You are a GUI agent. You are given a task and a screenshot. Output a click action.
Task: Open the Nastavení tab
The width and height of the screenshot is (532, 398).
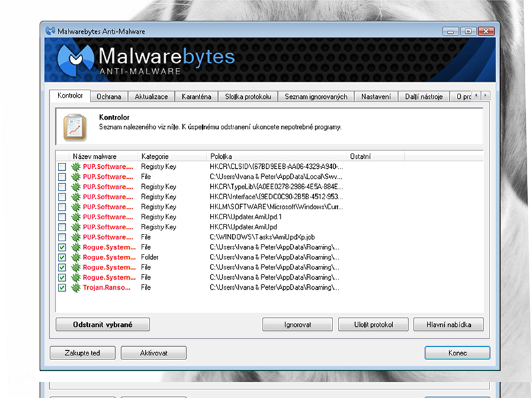coord(376,97)
